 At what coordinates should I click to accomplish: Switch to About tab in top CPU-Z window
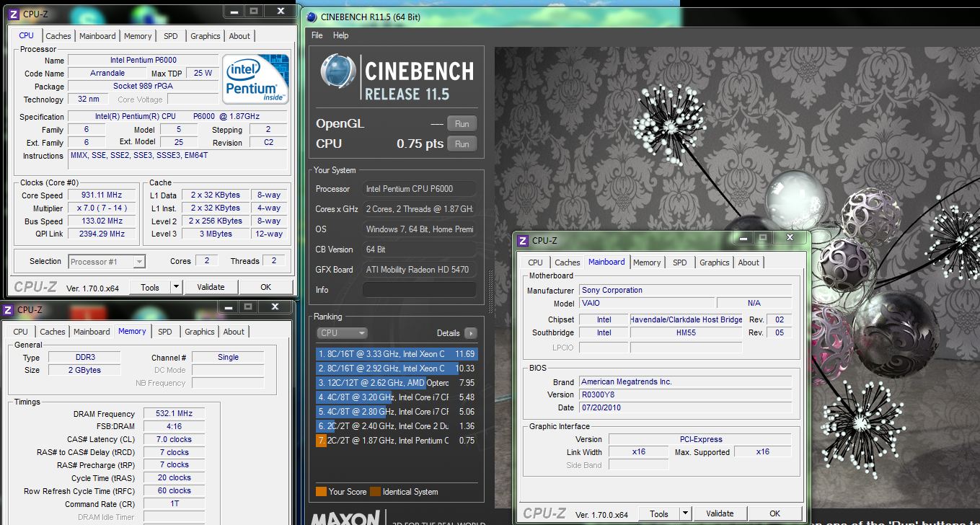click(x=240, y=36)
